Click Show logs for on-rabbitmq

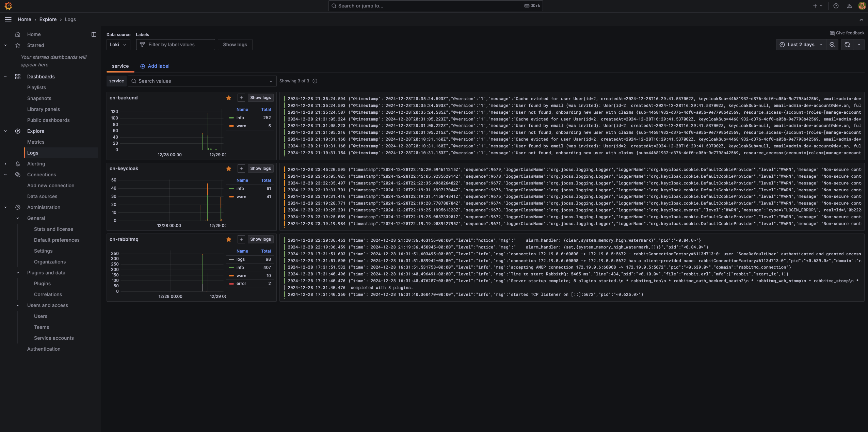260,239
